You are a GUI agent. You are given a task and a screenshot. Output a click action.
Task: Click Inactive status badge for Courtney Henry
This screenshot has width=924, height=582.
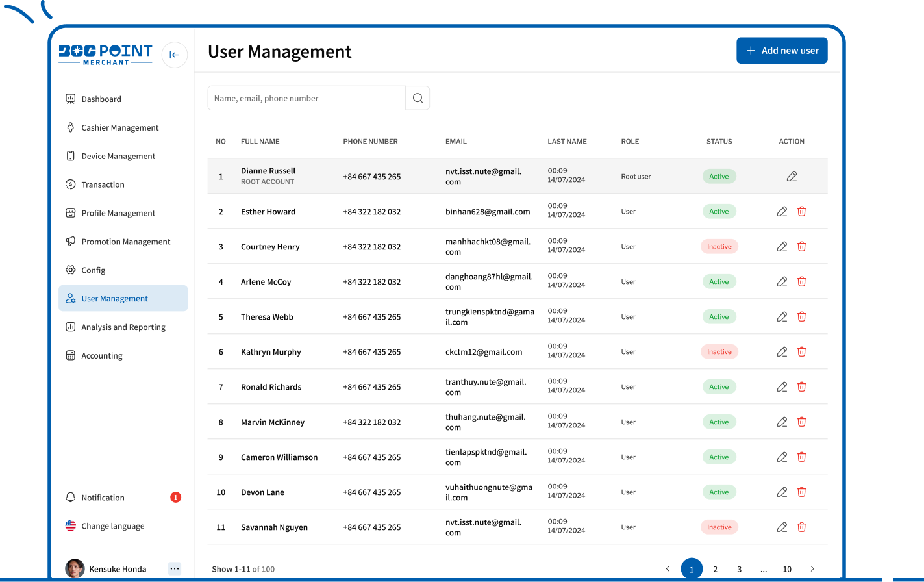coord(719,247)
